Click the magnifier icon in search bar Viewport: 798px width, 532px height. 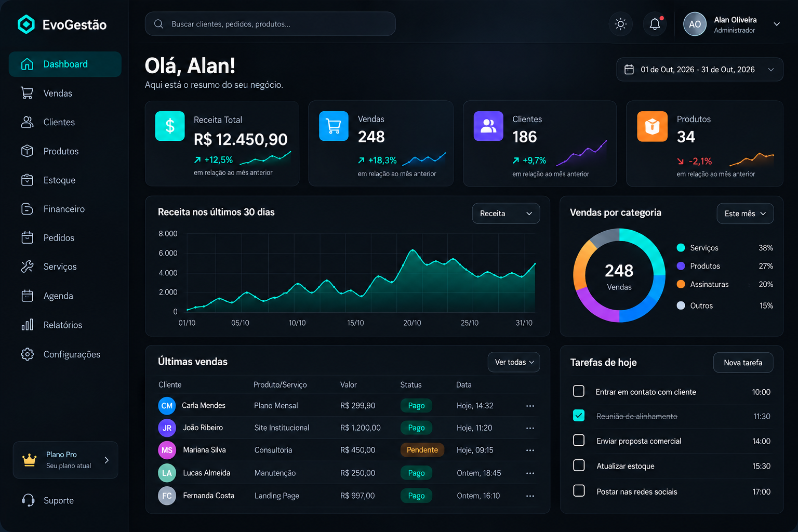tap(159, 24)
